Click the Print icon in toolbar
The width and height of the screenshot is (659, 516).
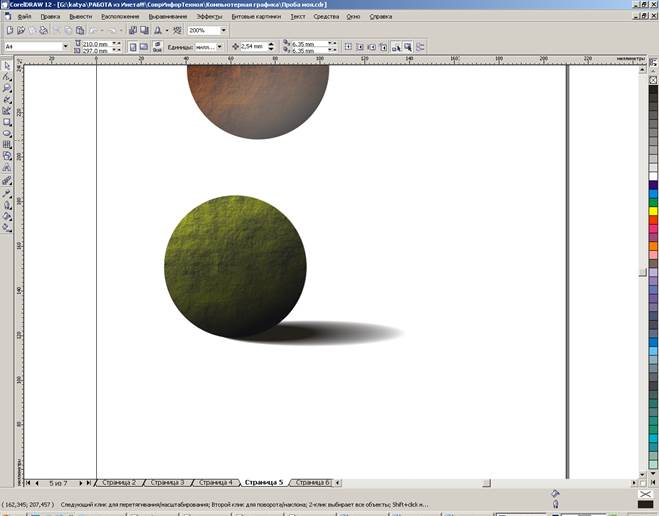coord(43,31)
